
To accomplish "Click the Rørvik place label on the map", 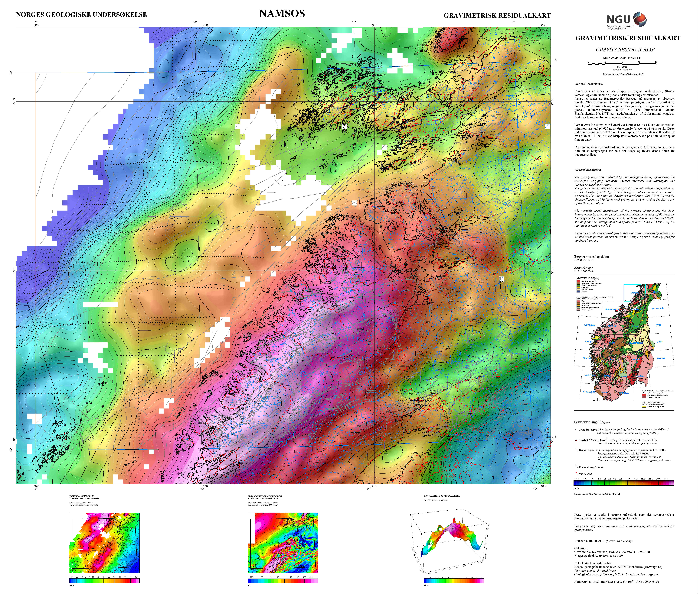I will (x=390, y=116).
